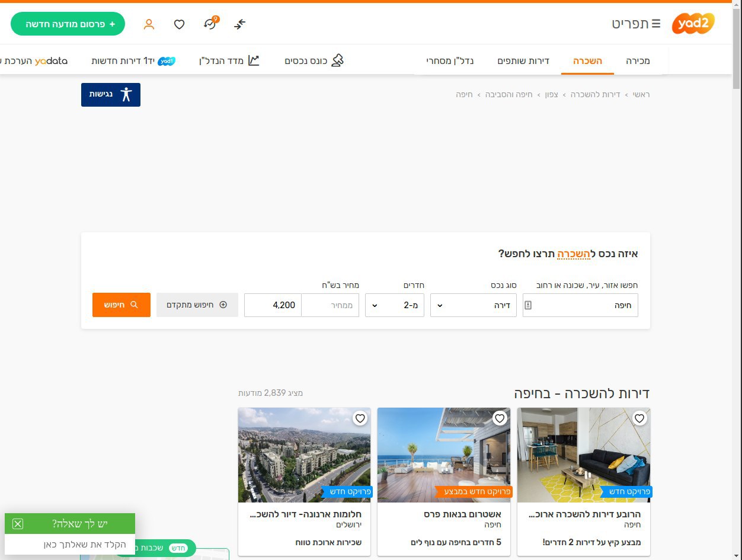This screenshot has height=560, width=742.
Task: Open the user account profile icon
Action: 149,24
